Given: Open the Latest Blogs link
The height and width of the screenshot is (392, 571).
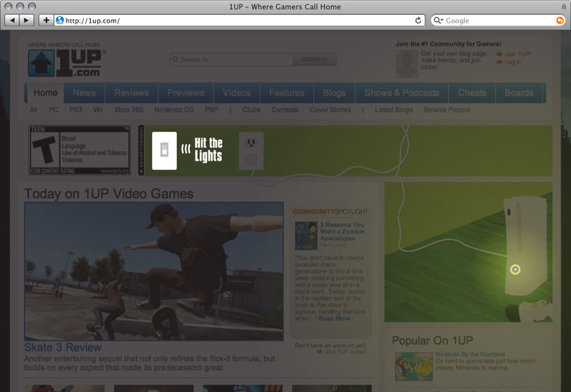Looking at the screenshot, I should (394, 110).
